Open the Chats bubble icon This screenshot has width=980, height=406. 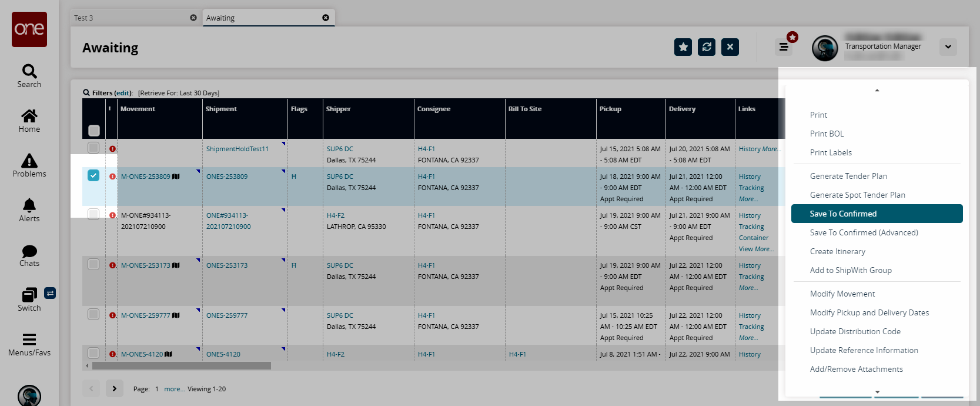pyautogui.click(x=29, y=251)
